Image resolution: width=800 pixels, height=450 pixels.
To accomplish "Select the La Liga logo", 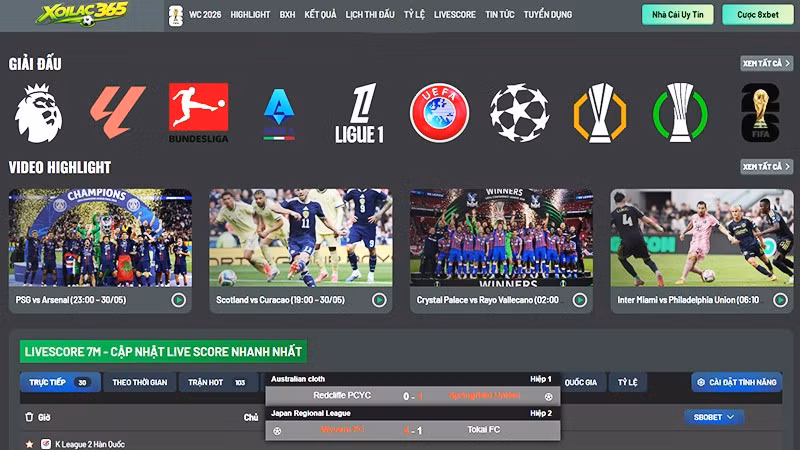I will click(118, 112).
